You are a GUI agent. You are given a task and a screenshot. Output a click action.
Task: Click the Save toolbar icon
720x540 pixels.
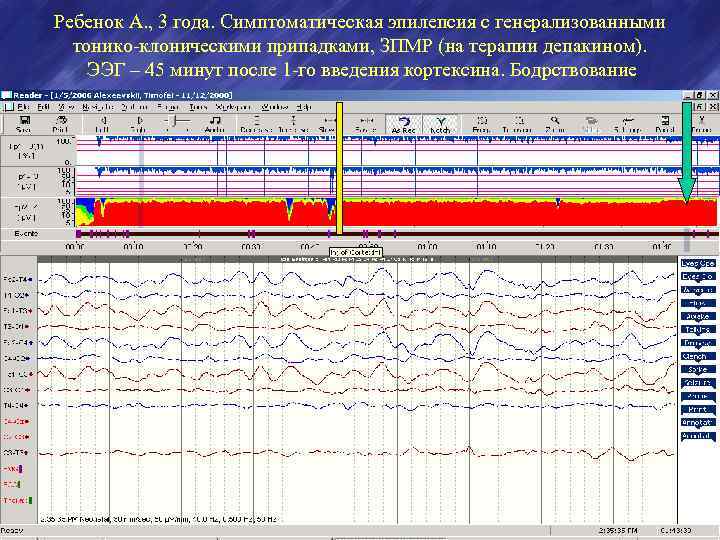click(x=24, y=124)
